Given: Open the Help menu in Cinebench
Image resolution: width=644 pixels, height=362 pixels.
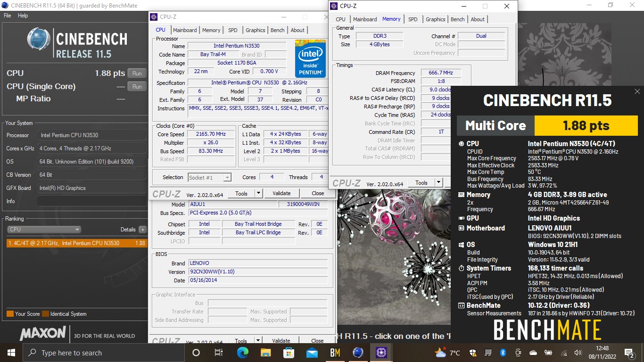Looking at the screenshot, I should 23,16.
